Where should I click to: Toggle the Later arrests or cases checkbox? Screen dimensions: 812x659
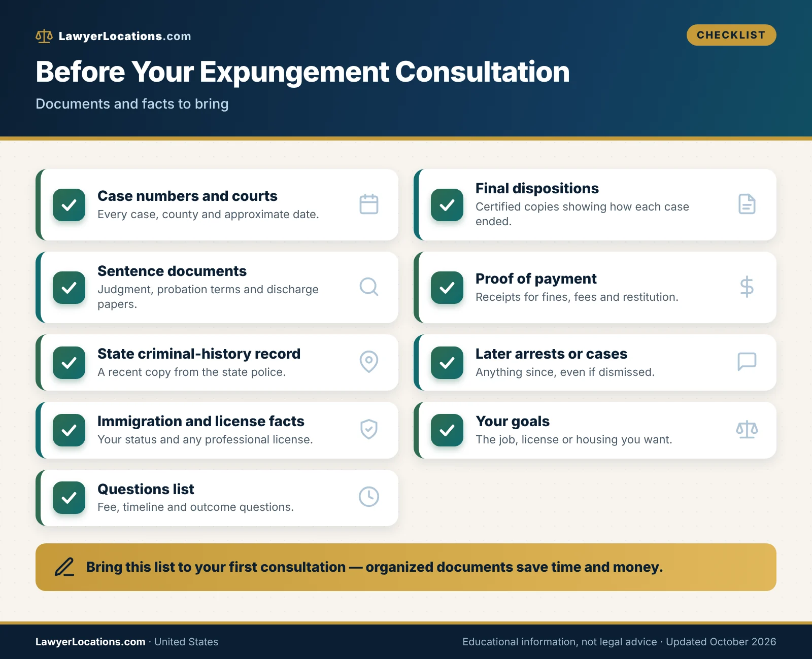coord(447,363)
